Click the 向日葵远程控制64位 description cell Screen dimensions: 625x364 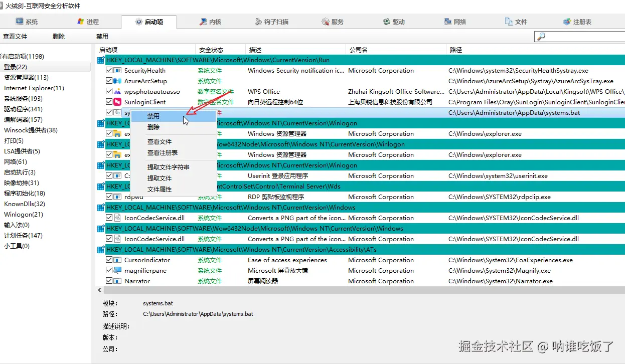pyautogui.click(x=275, y=102)
